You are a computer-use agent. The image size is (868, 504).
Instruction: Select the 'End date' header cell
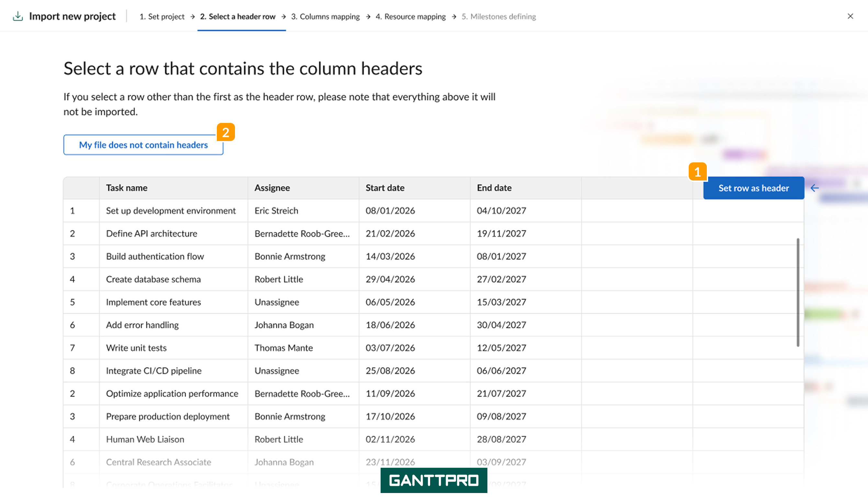tap(526, 188)
